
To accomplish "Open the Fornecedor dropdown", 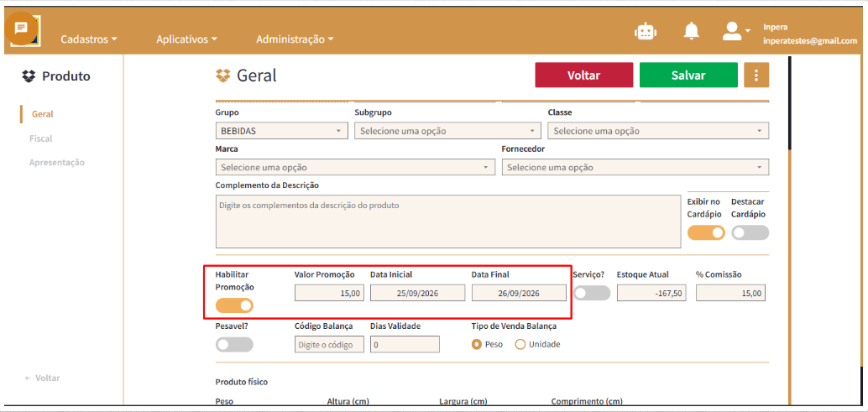I will coord(635,167).
